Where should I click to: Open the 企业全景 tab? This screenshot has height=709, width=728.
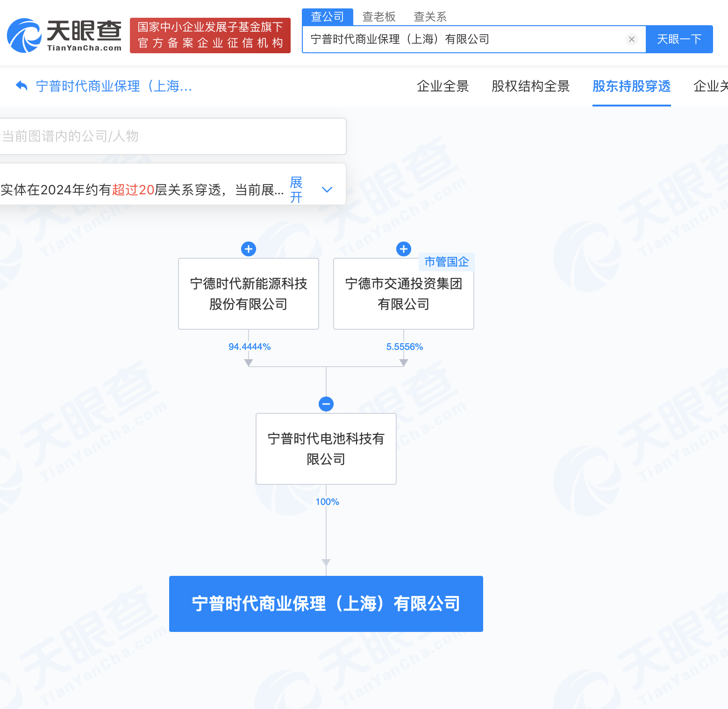443,86
